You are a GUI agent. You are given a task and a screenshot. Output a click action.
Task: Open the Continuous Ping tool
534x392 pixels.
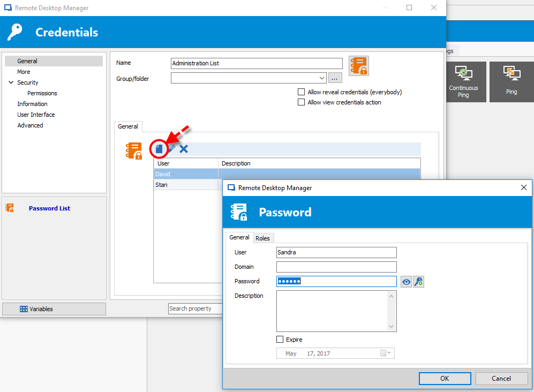click(463, 82)
